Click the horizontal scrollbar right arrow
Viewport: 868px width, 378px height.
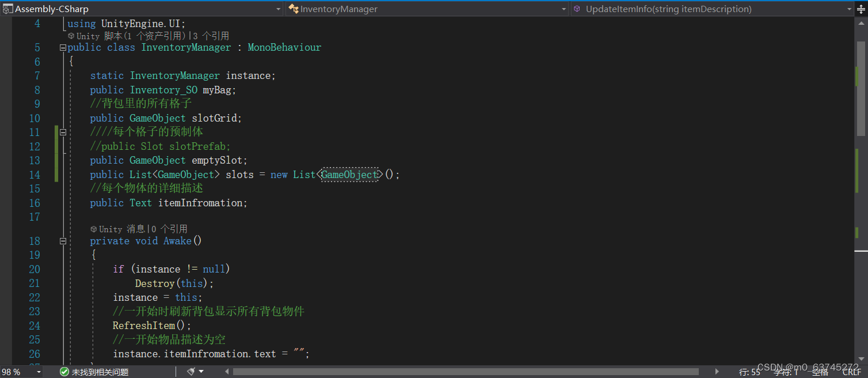click(x=717, y=372)
